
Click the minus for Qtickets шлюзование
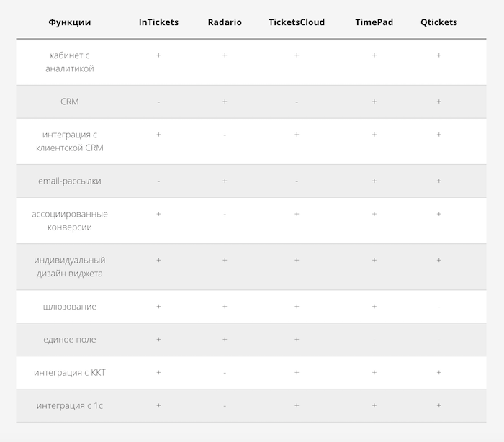[x=438, y=307]
